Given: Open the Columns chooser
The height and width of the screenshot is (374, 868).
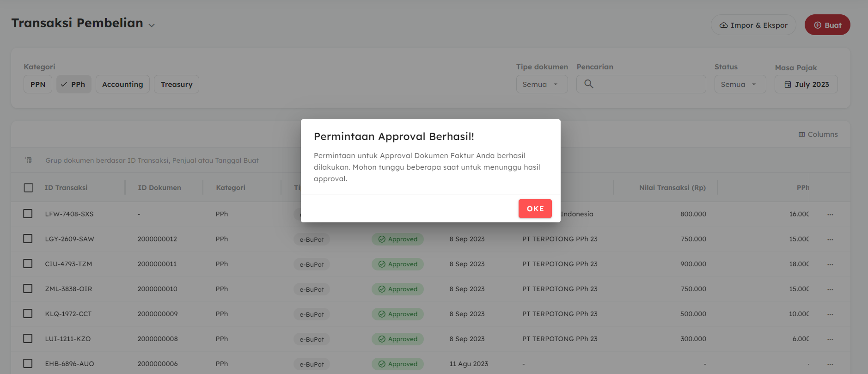Looking at the screenshot, I should (x=818, y=134).
